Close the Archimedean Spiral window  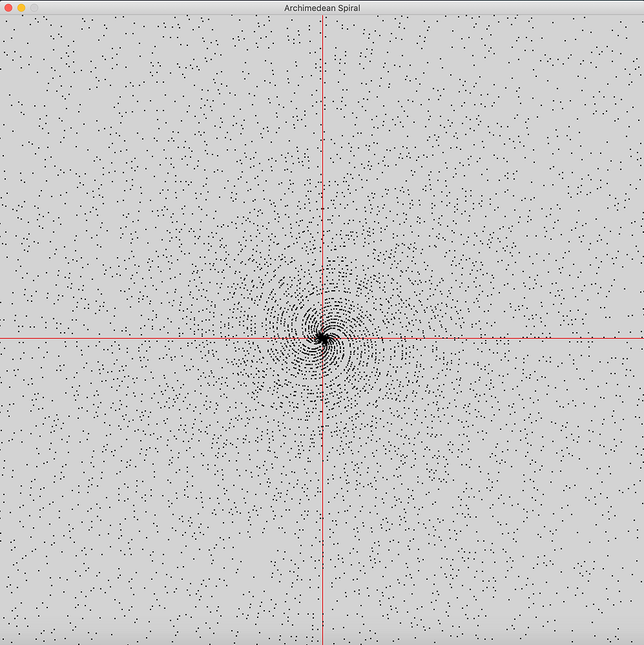pos(9,8)
